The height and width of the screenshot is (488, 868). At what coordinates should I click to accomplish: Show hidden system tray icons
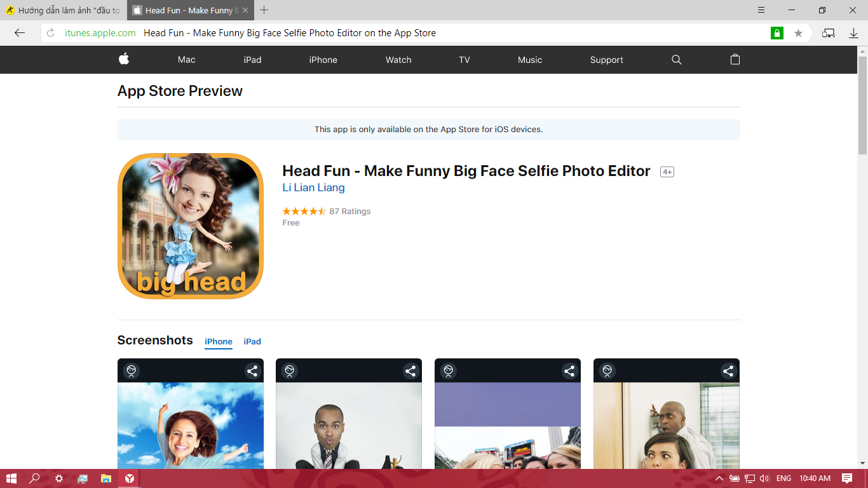[719, 478]
